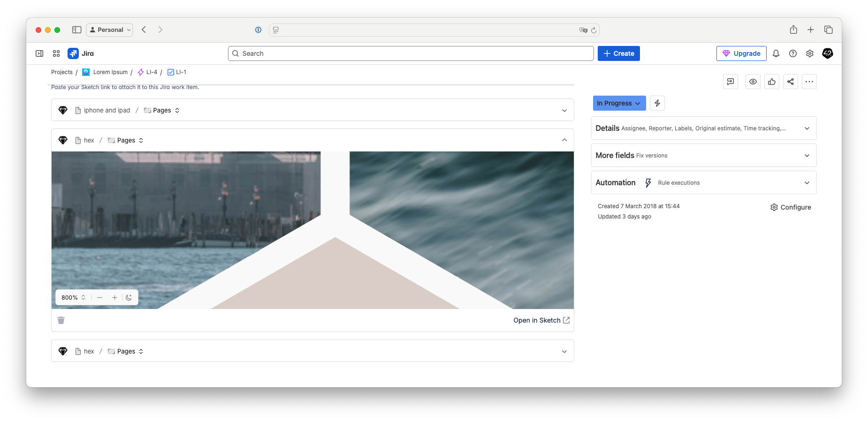Collapse the open hex Sketch card

click(564, 140)
